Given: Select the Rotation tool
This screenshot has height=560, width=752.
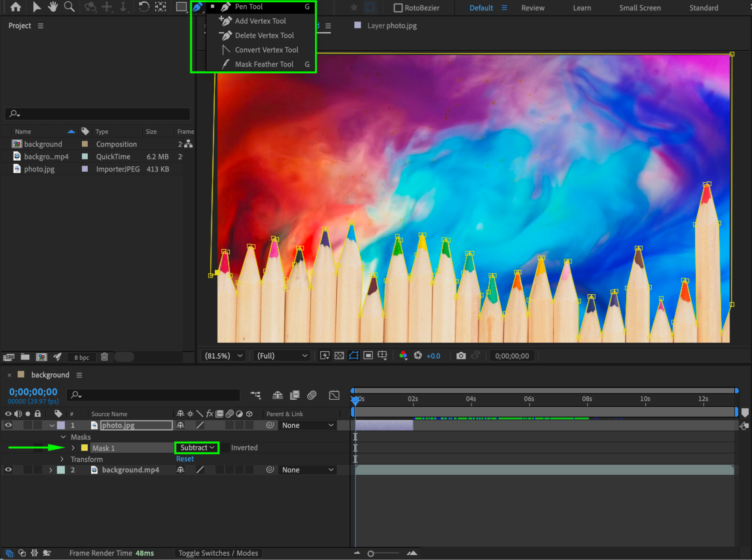Looking at the screenshot, I should 144,7.
